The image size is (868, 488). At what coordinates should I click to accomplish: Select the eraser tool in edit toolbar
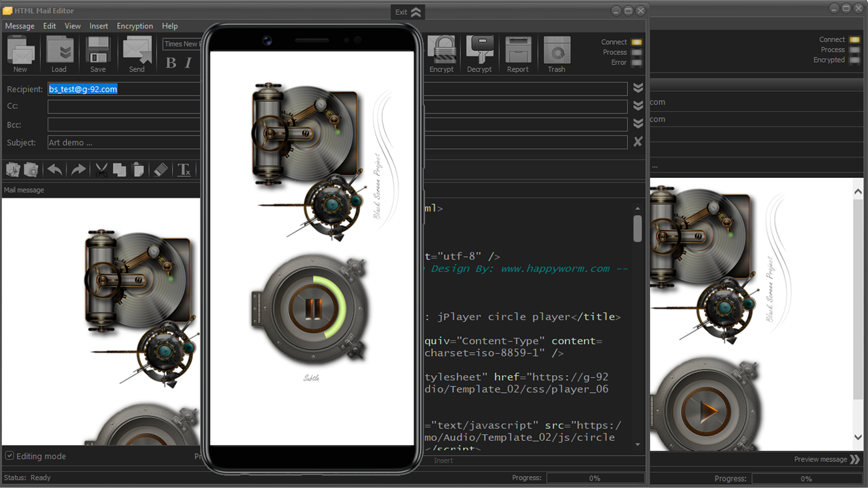pyautogui.click(x=161, y=169)
